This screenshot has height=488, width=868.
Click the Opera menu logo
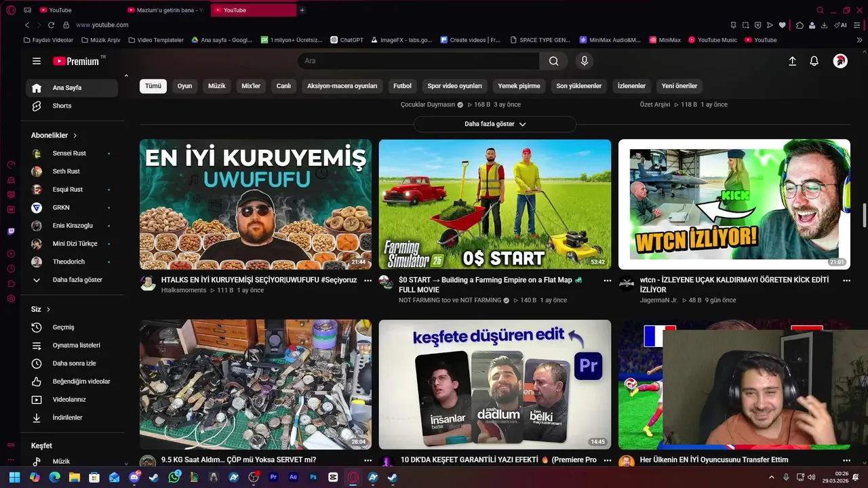point(11,10)
